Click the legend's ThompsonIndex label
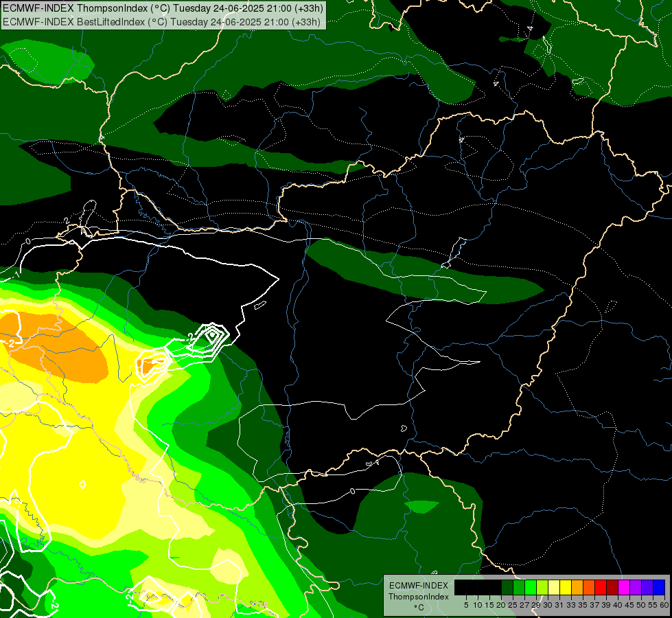The width and height of the screenshot is (672, 618). pos(419,597)
